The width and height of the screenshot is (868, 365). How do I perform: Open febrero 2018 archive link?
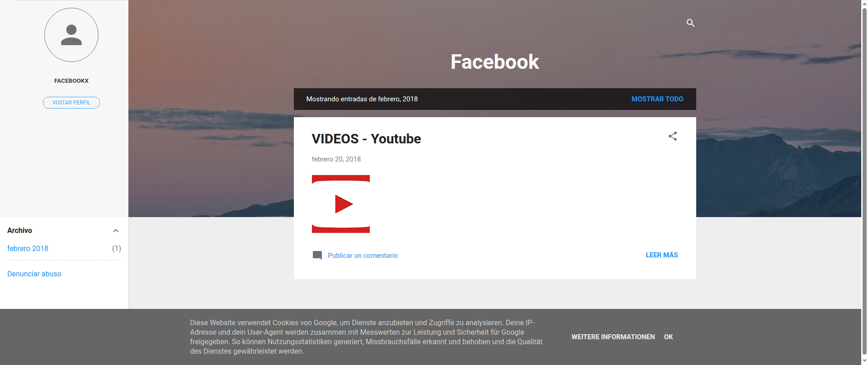tap(28, 248)
